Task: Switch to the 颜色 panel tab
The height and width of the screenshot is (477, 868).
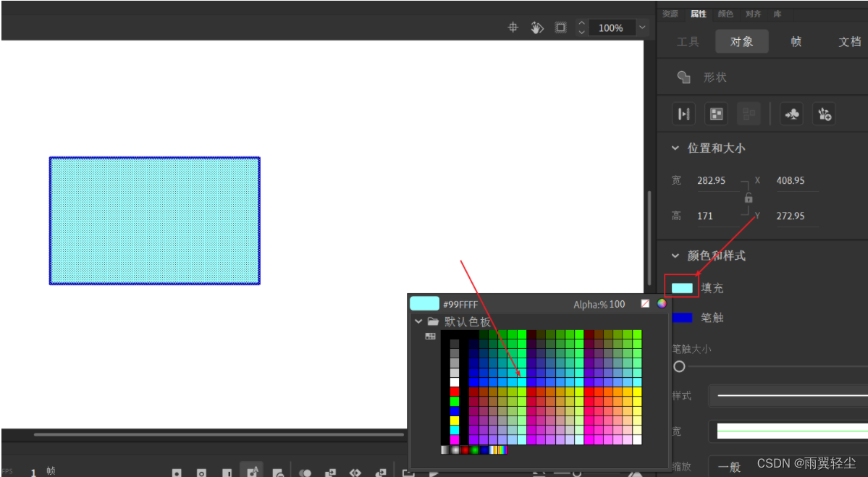Action: [725, 14]
